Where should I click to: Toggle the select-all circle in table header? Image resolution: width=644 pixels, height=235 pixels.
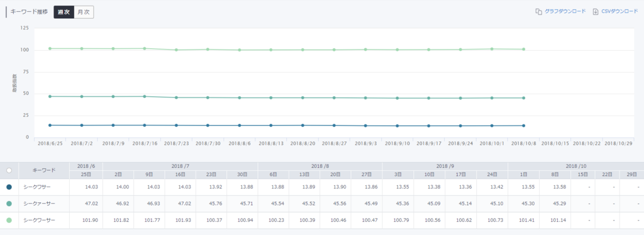click(x=9, y=170)
